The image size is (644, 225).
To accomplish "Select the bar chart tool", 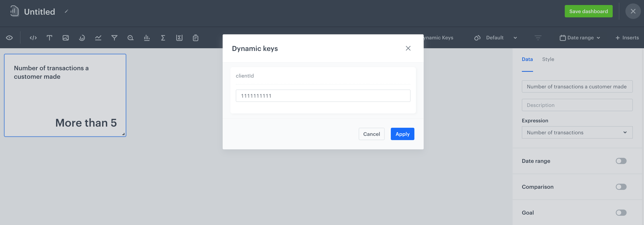I will (147, 38).
